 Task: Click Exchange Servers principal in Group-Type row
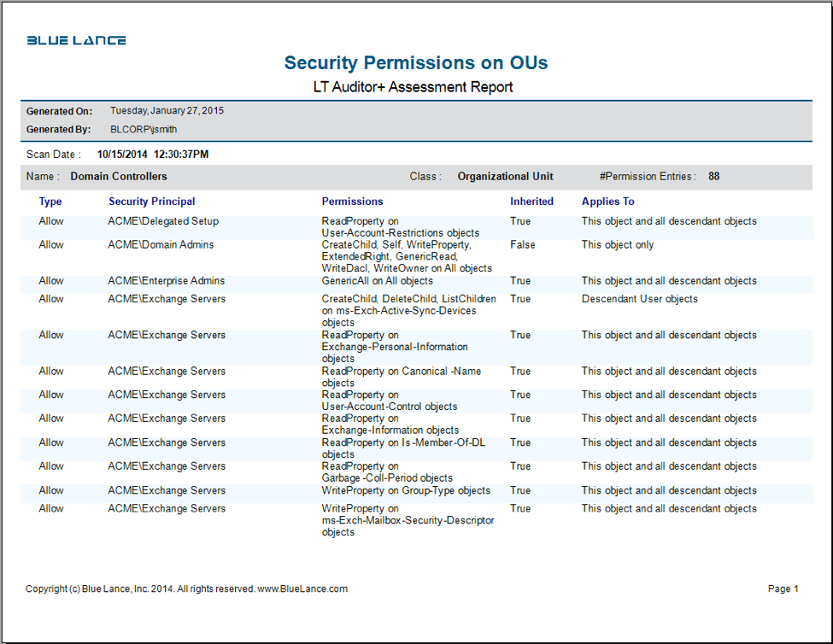click(167, 490)
